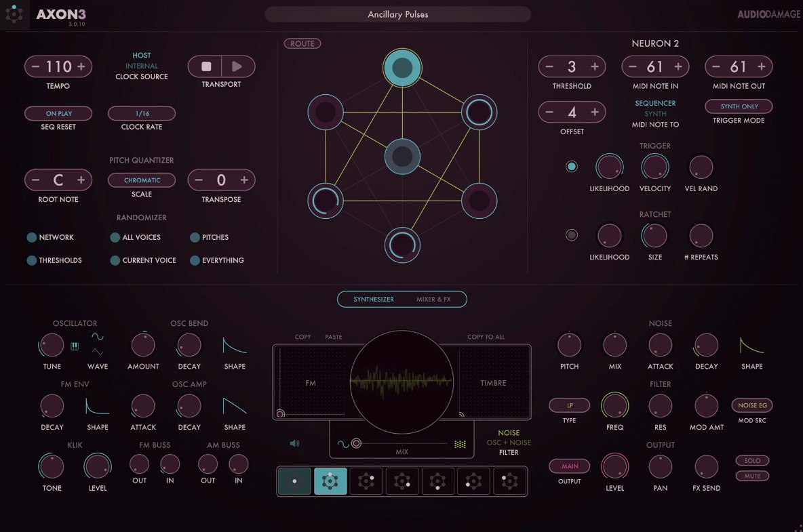The width and height of the screenshot is (803, 532).
Task: Start transport playback
Action: [x=237, y=66]
